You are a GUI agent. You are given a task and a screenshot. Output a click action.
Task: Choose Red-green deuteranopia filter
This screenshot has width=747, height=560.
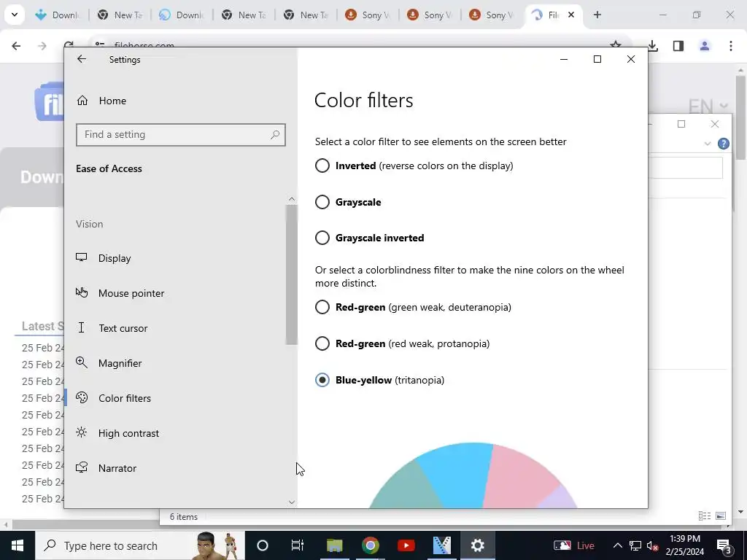pyautogui.click(x=322, y=307)
